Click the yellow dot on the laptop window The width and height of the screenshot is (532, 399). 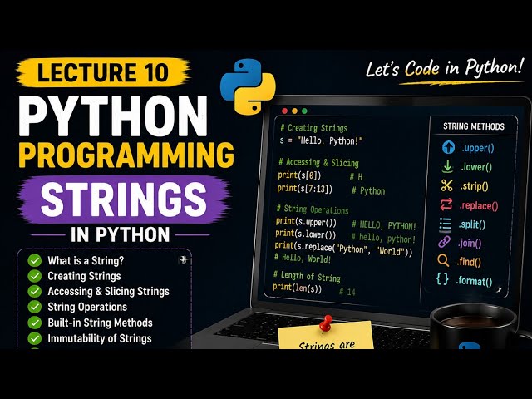[294, 111]
